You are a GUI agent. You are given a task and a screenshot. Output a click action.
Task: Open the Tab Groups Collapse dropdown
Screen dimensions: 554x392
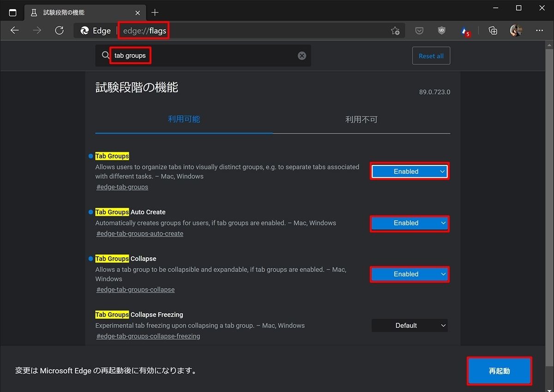pyautogui.click(x=409, y=274)
